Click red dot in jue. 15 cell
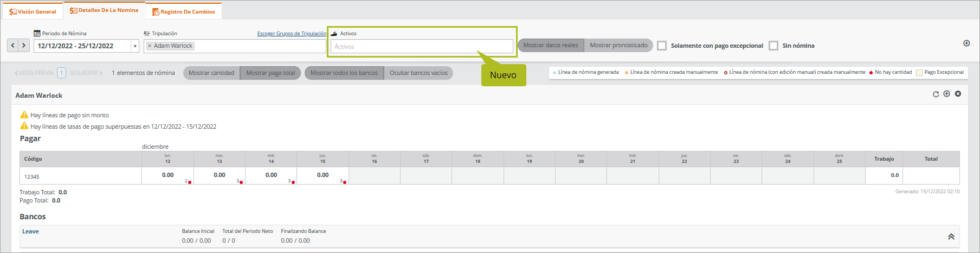Image resolution: width=980 pixels, height=253 pixels. tap(345, 182)
